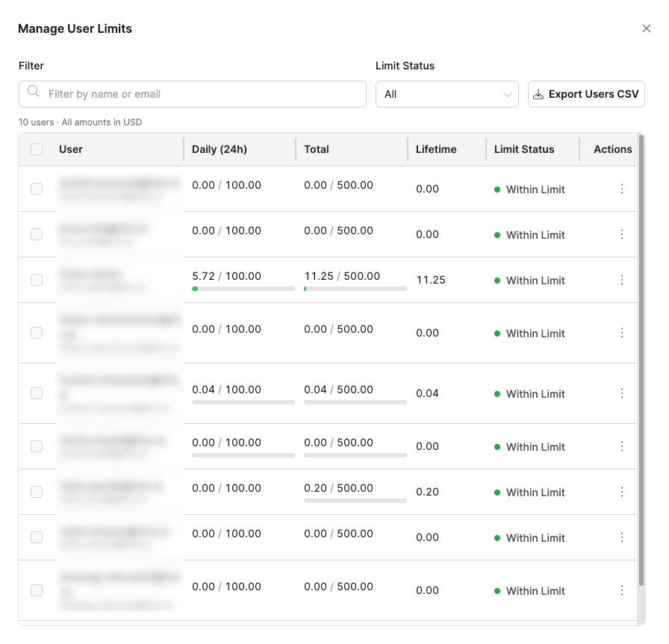
Task: Click Within Limit status in the 11.25 row
Action: pos(529,281)
